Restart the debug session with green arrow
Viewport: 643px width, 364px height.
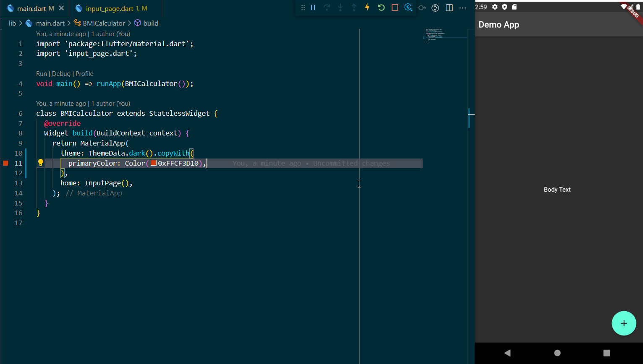point(381,8)
